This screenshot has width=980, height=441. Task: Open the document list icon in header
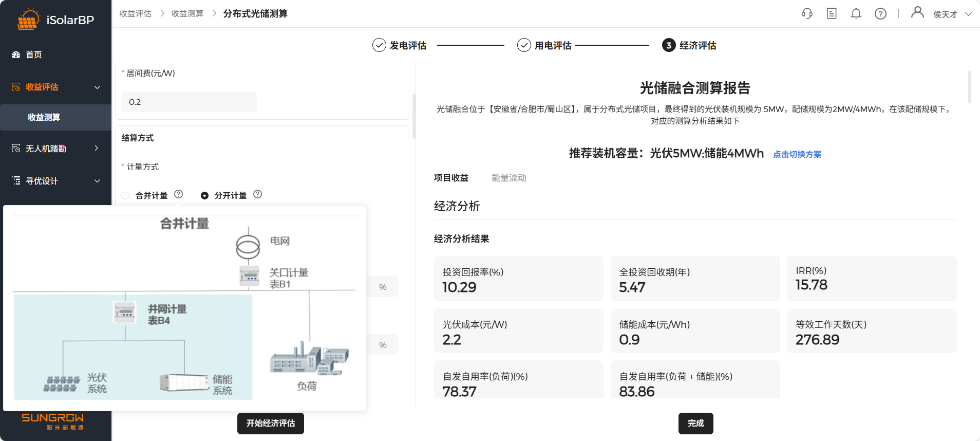[832, 14]
